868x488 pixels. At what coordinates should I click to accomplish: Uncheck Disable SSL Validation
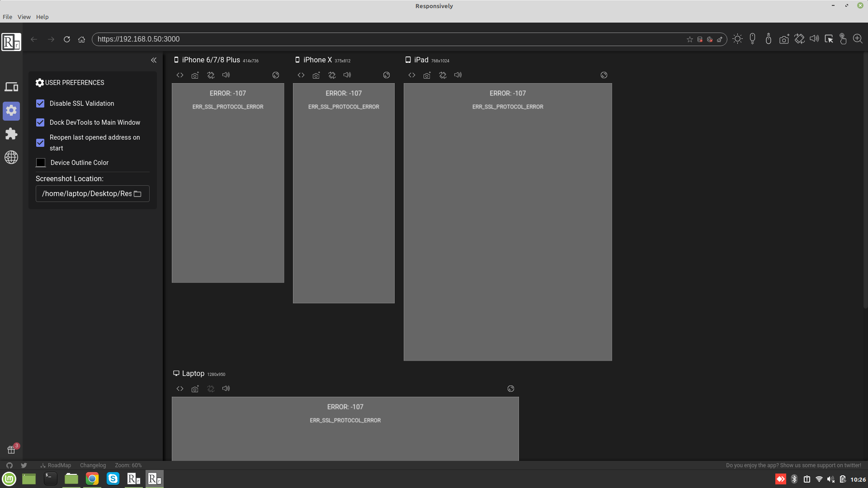point(40,103)
